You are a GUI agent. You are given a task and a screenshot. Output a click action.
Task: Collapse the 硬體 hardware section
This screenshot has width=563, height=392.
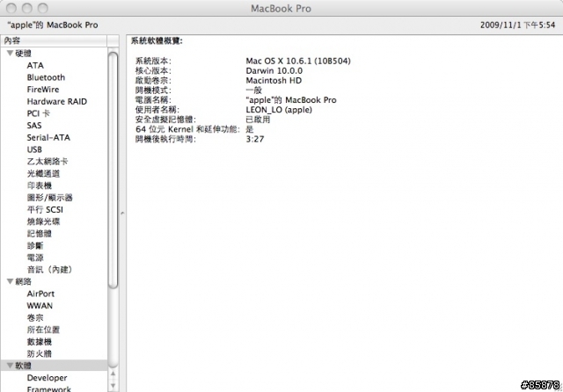pyautogui.click(x=10, y=54)
